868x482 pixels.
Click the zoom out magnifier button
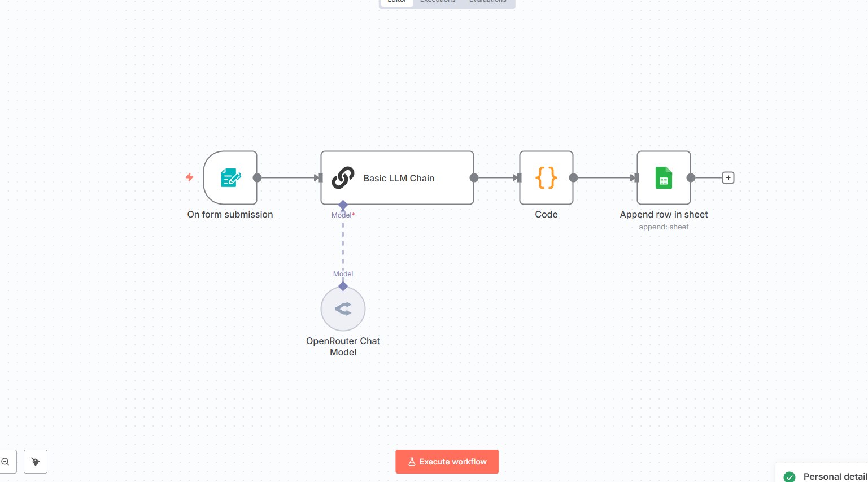coord(6,462)
